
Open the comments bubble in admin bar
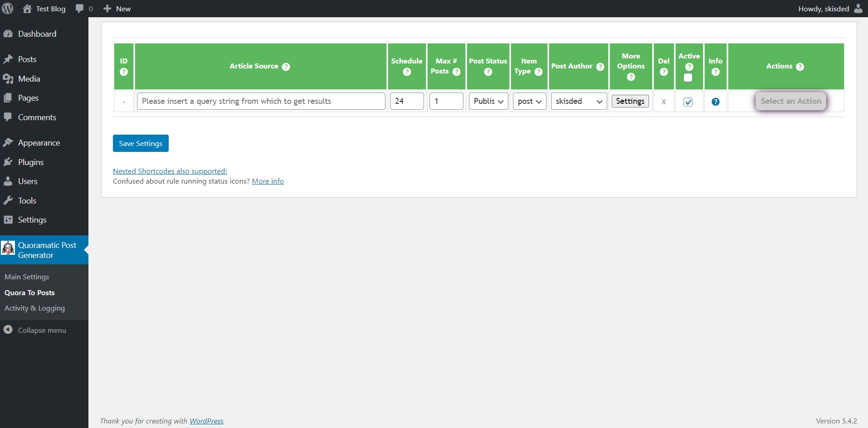[80, 9]
